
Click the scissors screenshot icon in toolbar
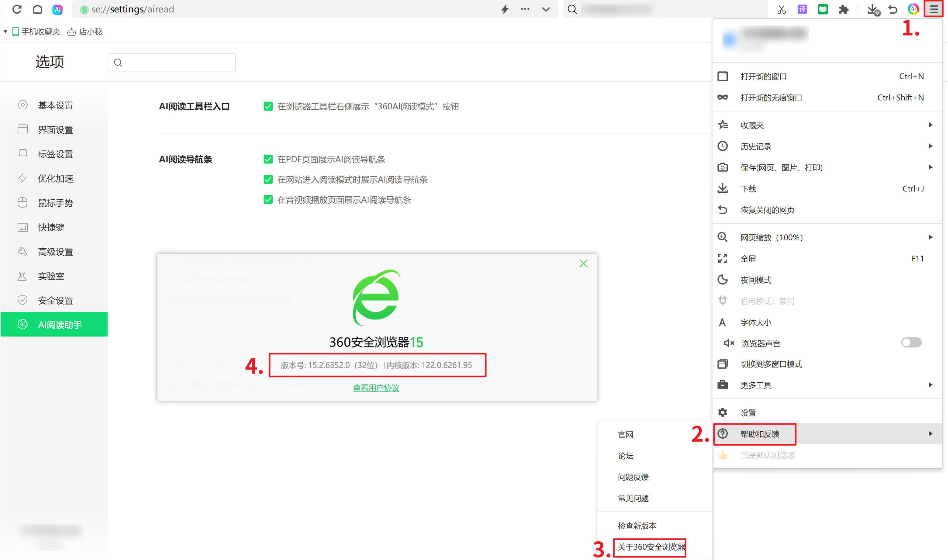782,10
